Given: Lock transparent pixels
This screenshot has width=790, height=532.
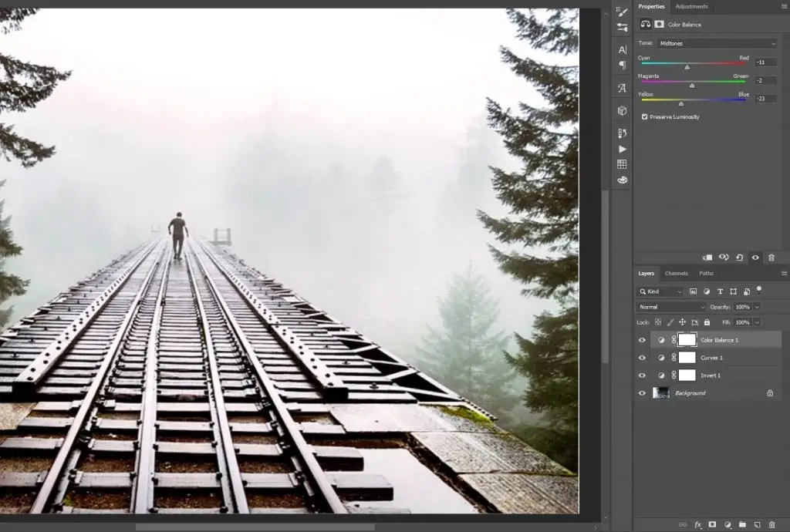Looking at the screenshot, I should pyautogui.click(x=658, y=322).
